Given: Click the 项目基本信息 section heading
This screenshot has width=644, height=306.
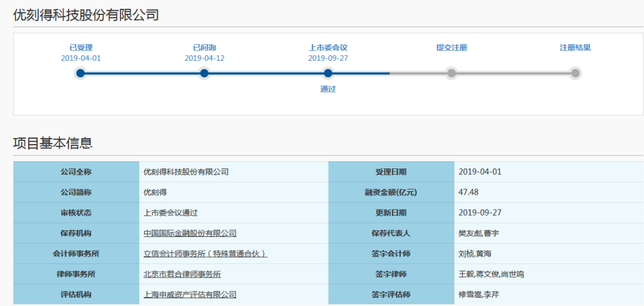Looking at the screenshot, I should point(53,143).
